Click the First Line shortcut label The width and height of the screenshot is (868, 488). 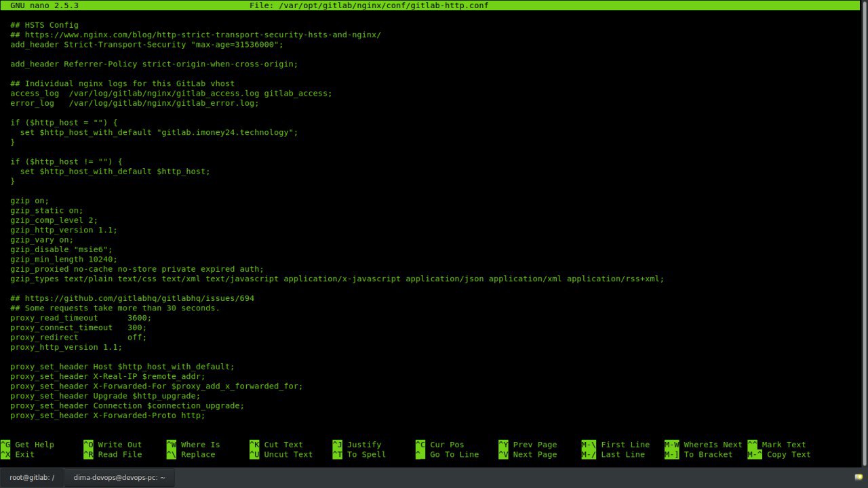tap(625, 445)
